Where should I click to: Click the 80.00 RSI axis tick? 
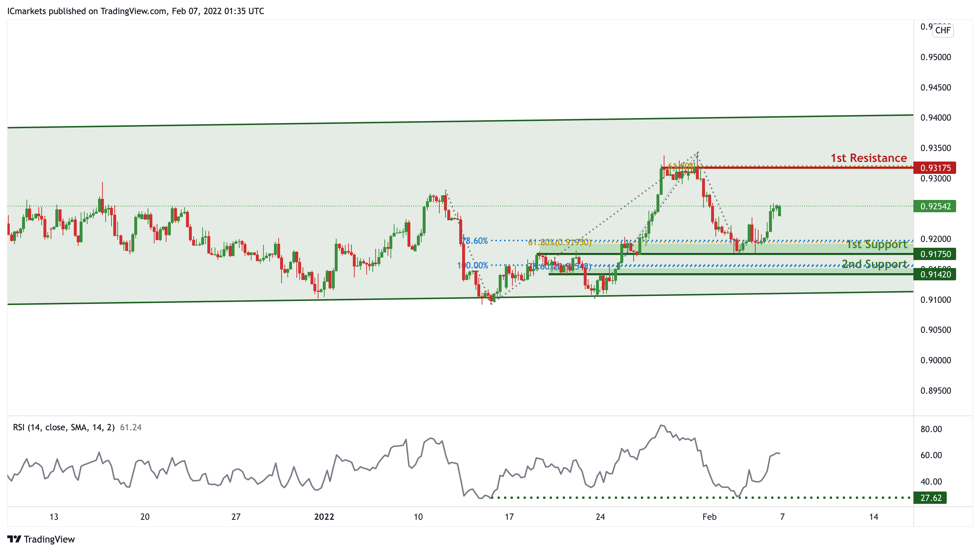(x=931, y=430)
